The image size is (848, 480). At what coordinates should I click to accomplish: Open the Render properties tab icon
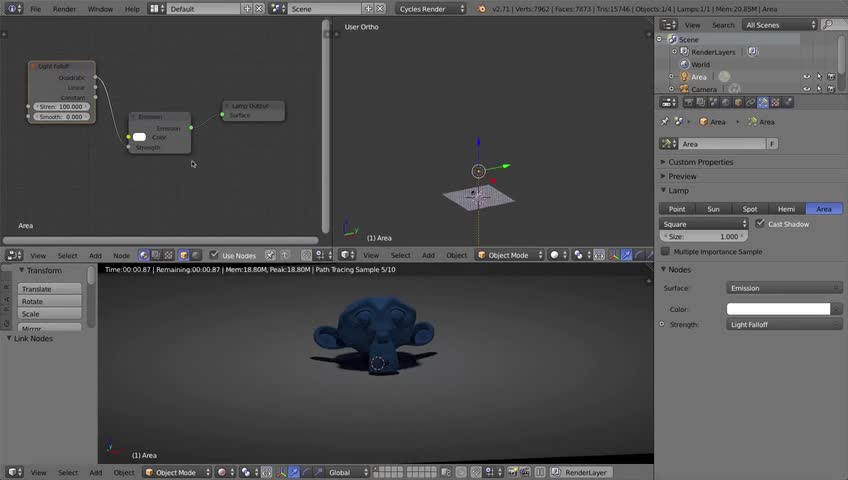[688, 102]
